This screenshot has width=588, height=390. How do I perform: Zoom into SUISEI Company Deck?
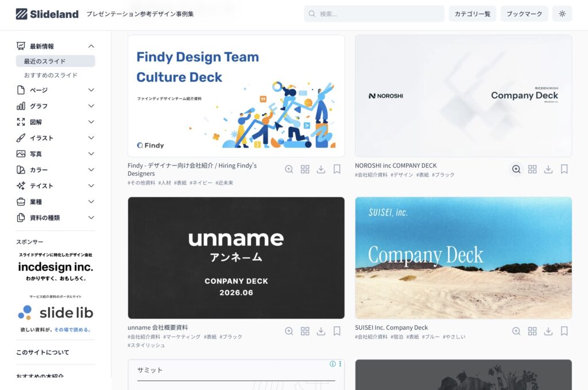click(x=516, y=331)
